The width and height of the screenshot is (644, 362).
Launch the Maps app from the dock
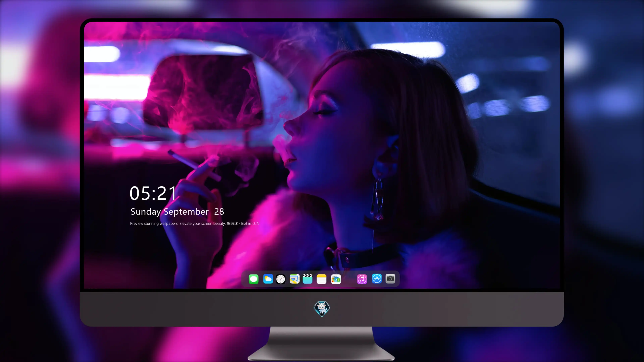pos(294,279)
